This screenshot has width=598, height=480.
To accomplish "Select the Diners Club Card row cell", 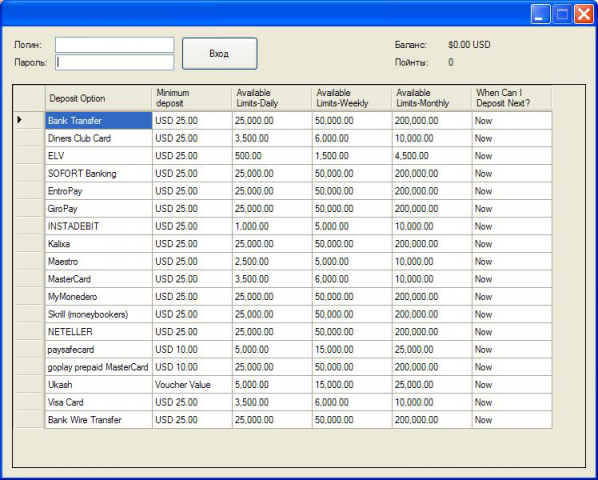I will point(99,138).
